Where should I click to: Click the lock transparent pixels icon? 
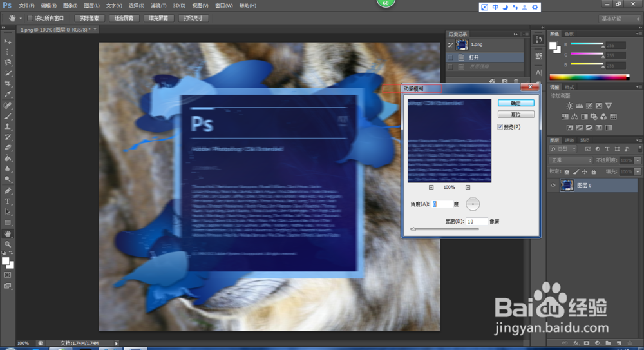click(567, 172)
